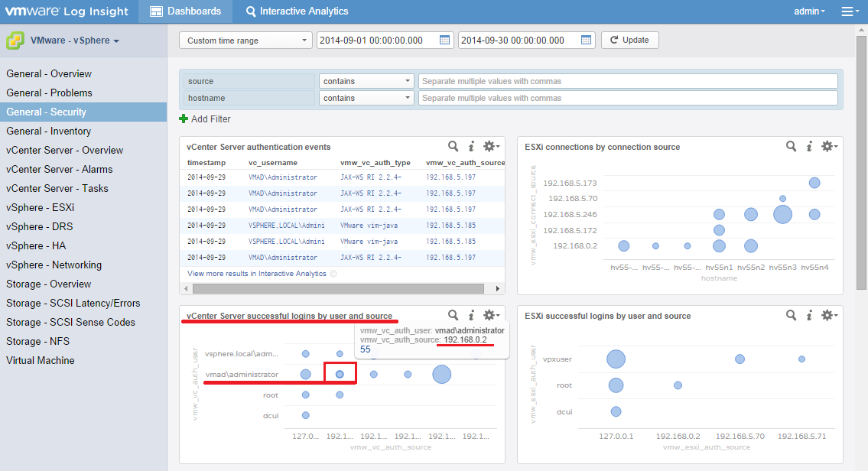This screenshot has width=868, height=471.
Task: Show info for vCenter Server authentication events
Action: coord(471,146)
